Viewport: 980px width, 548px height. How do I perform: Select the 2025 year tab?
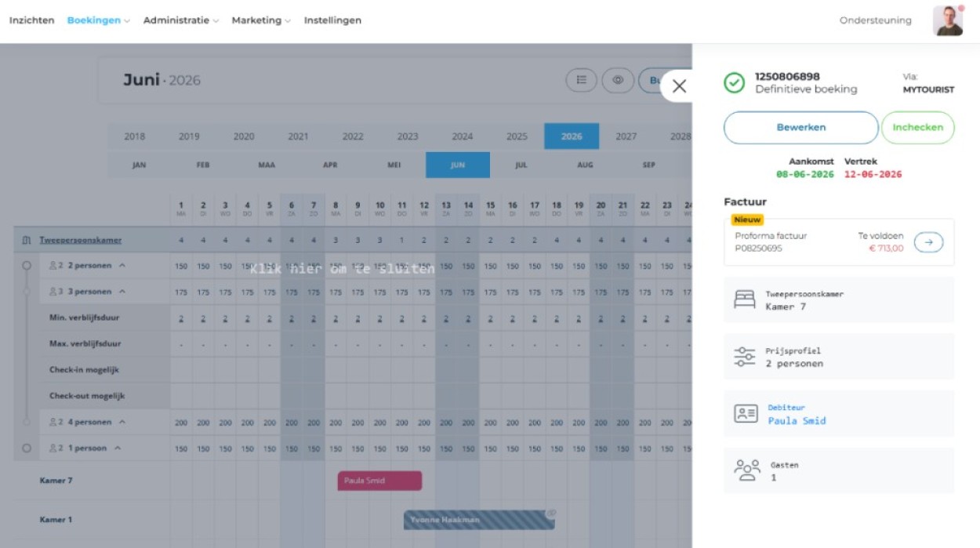pos(517,136)
